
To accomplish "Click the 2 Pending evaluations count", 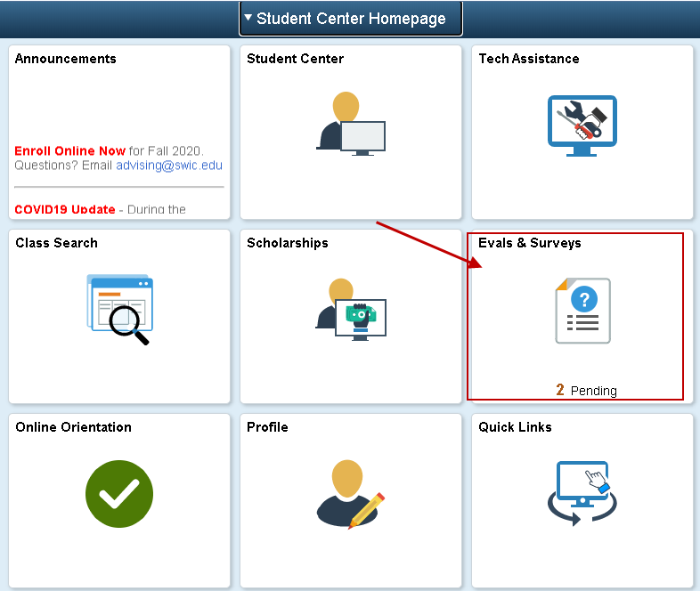I will (586, 390).
